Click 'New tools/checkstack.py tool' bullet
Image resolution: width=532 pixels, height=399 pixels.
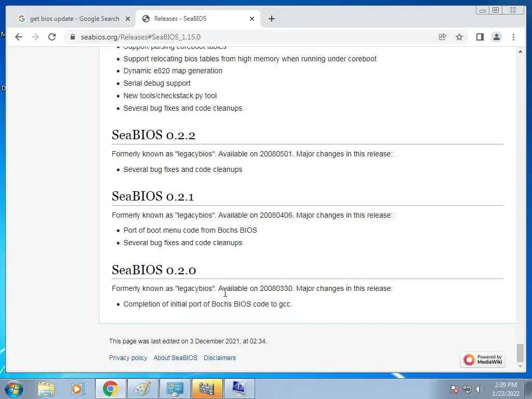point(170,96)
